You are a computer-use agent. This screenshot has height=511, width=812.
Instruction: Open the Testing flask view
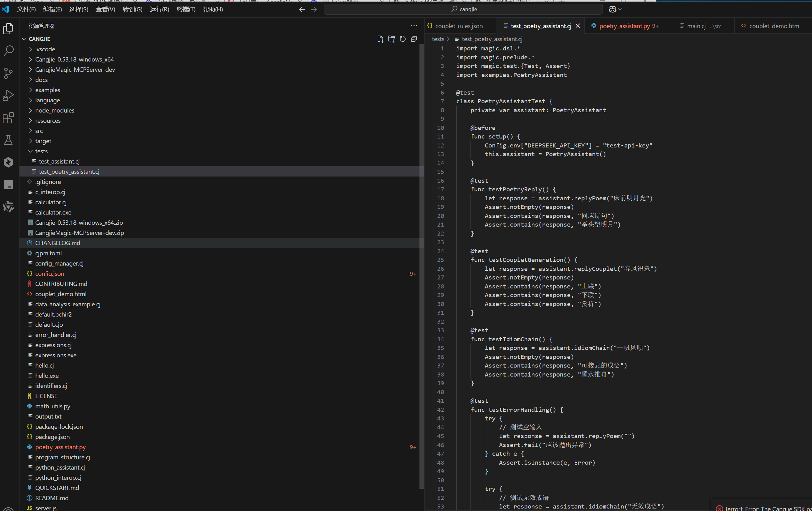click(8, 140)
